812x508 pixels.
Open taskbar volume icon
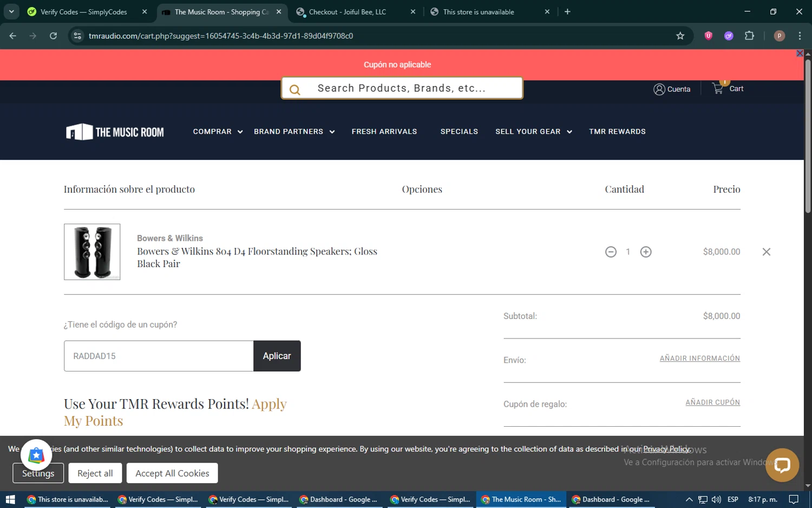coord(716,499)
